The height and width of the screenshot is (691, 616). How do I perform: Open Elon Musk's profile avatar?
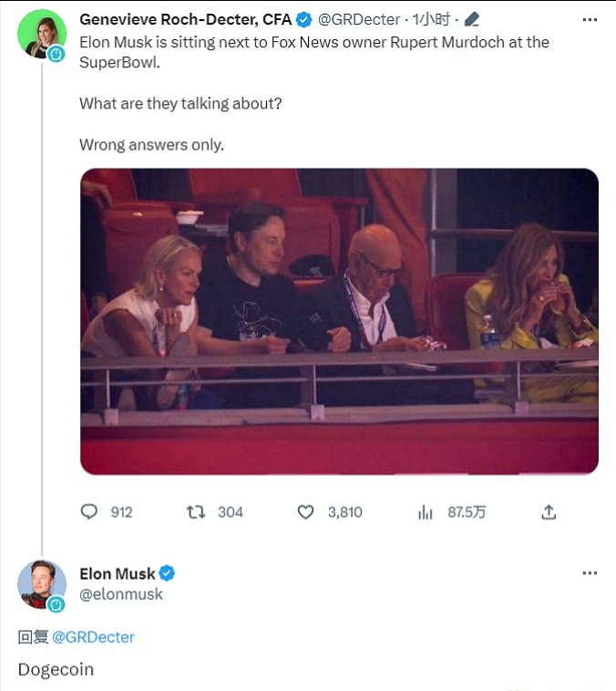tap(41, 583)
